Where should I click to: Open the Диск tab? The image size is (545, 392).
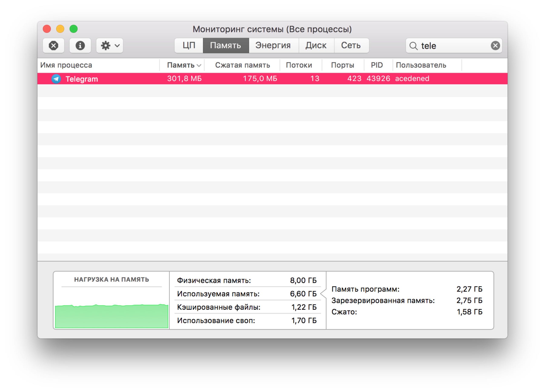[316, 45]
